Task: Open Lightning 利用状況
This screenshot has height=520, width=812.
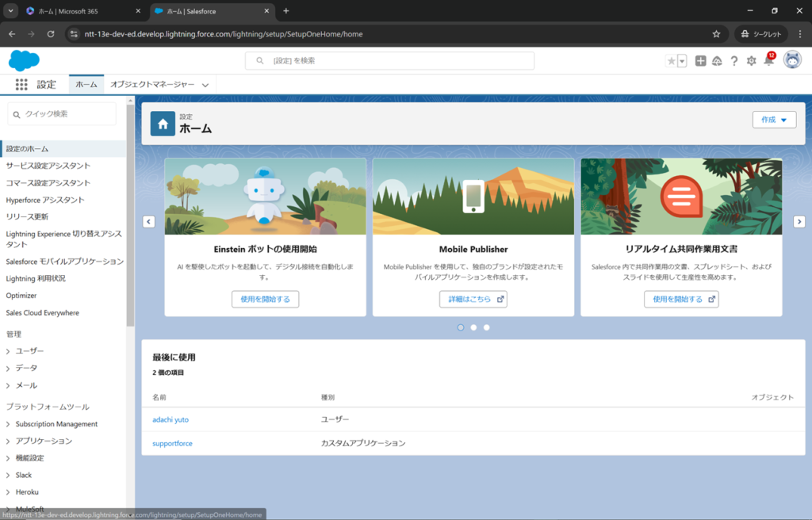Action: tap(36, 279)
